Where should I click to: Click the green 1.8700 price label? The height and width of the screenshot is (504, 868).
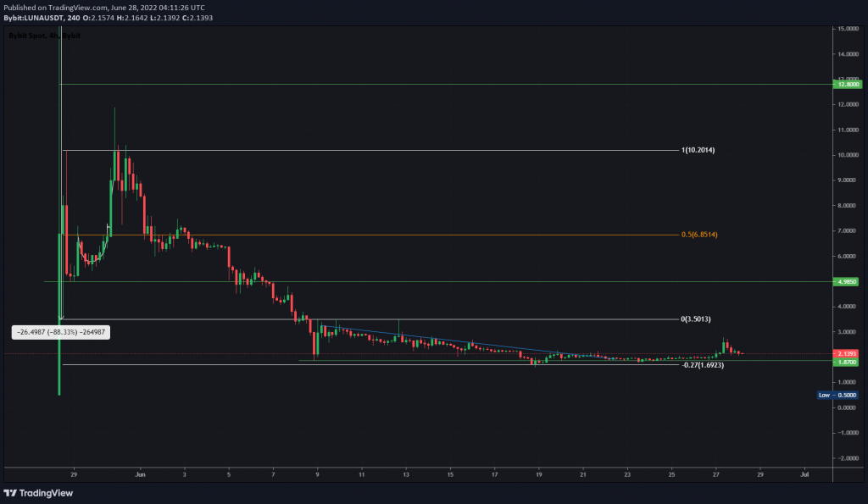click(x=847, y=363)
